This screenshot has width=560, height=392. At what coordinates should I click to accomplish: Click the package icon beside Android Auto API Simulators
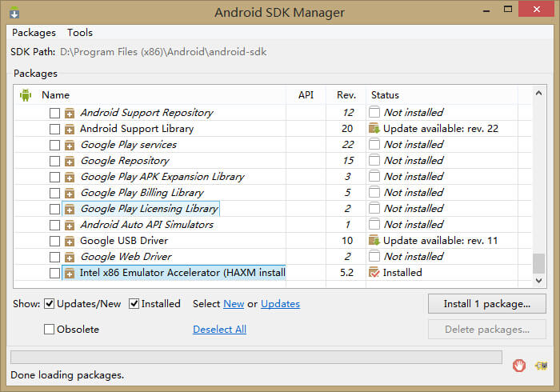[x=70, y=226]
